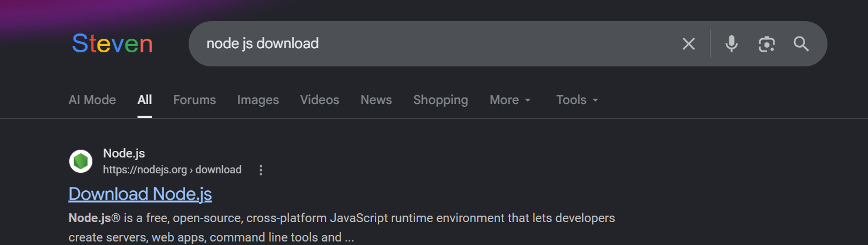
Task: Switch to the Shopping tab
Action: pos(441,100)
